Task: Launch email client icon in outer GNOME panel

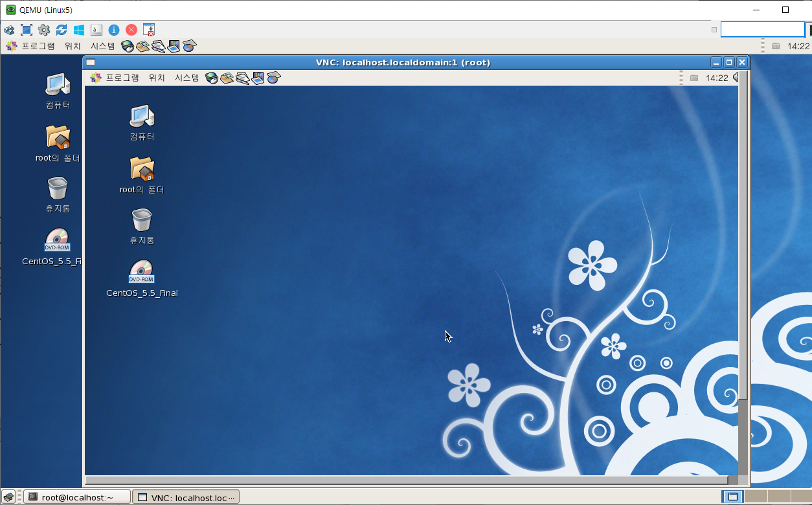Action: pos(143,46)
